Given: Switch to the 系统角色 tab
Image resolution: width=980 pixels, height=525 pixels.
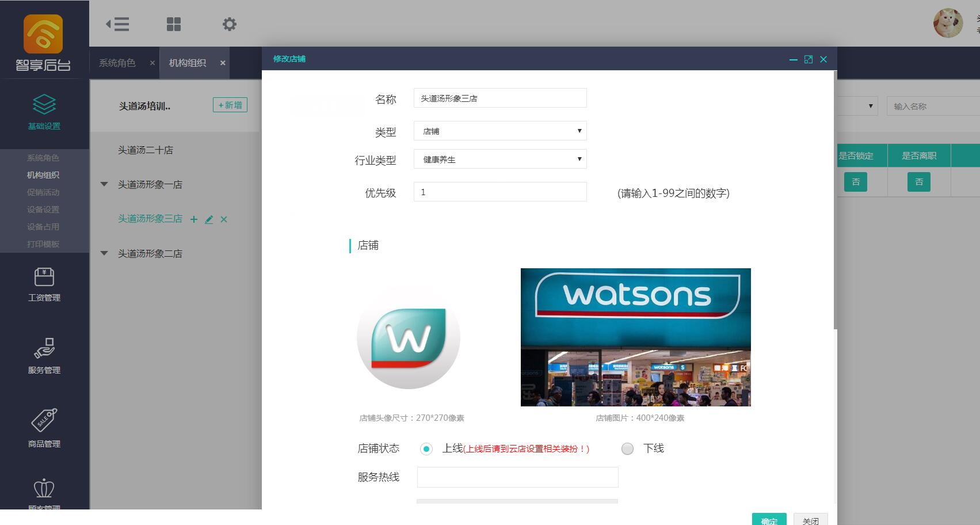Looking at the screenshot, I should [117, 63].
